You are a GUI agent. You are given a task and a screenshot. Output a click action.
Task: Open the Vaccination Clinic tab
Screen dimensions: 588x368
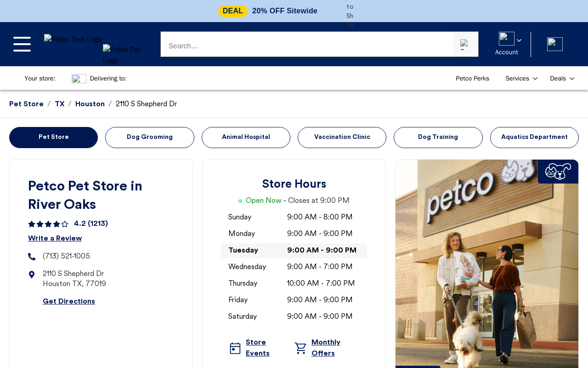342,138
